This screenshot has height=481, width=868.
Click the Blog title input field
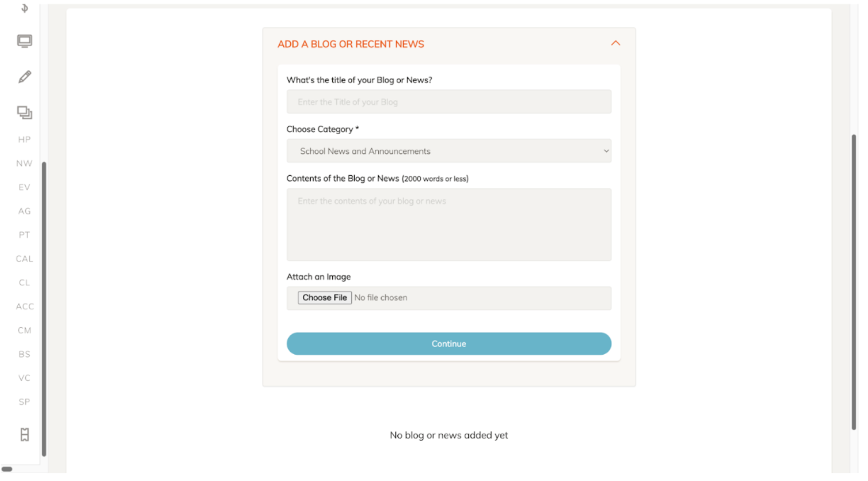coord(449,102)
